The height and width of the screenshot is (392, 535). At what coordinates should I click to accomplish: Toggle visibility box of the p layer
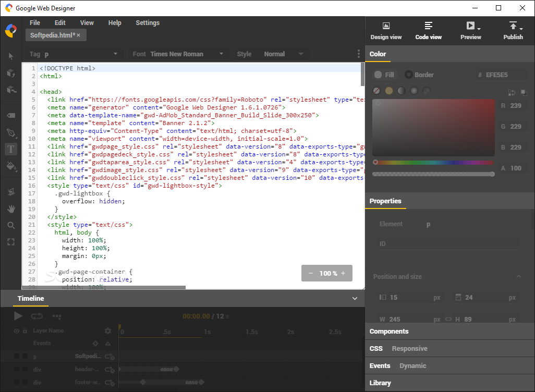pos(16,356)
